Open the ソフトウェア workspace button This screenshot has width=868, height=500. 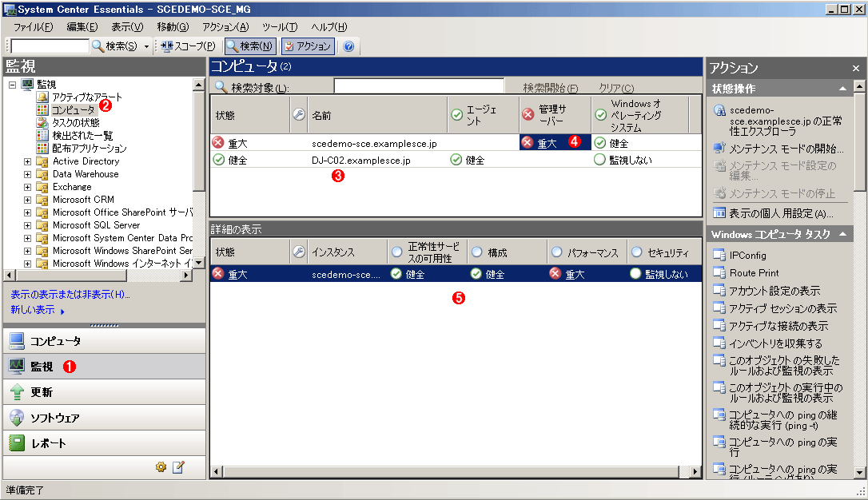coord(104,418)
